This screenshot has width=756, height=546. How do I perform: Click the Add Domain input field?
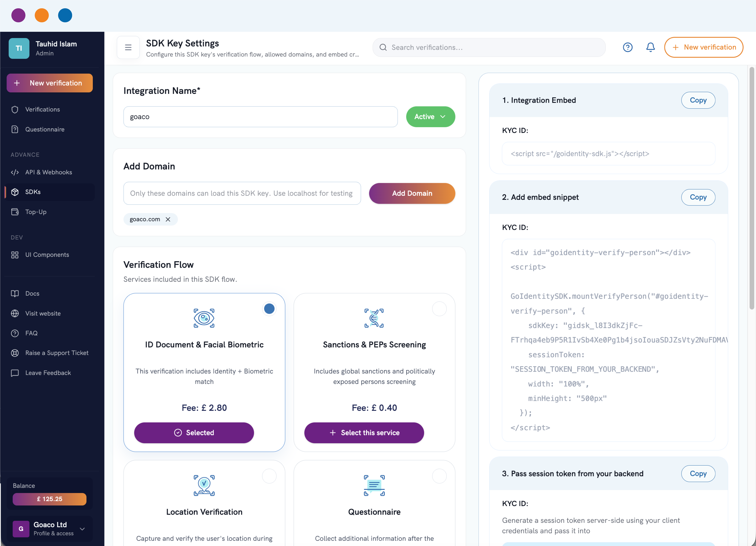[x=242, y=193]
